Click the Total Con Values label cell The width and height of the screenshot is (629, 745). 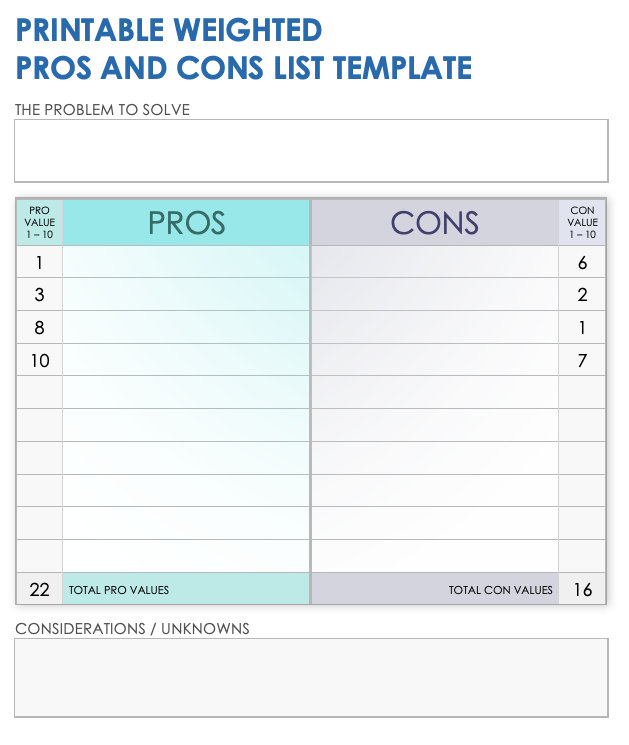(434, 589)
